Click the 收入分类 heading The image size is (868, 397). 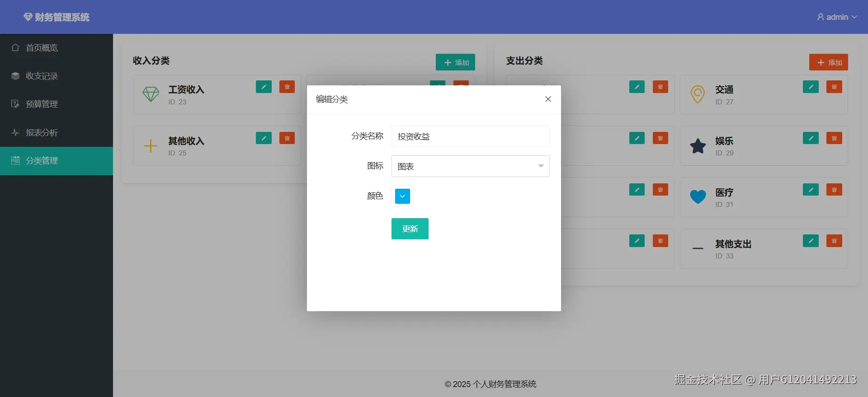coord(151,61)
